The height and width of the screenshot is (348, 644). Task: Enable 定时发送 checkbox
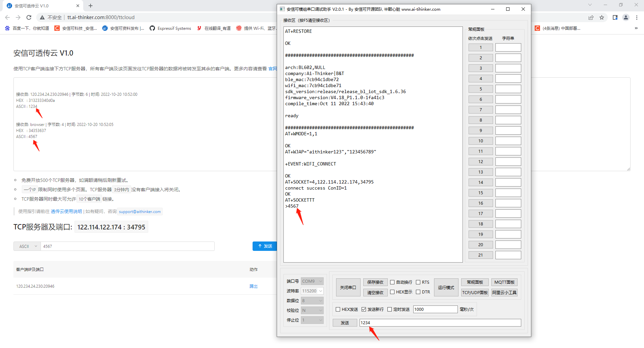pos(389,309)
